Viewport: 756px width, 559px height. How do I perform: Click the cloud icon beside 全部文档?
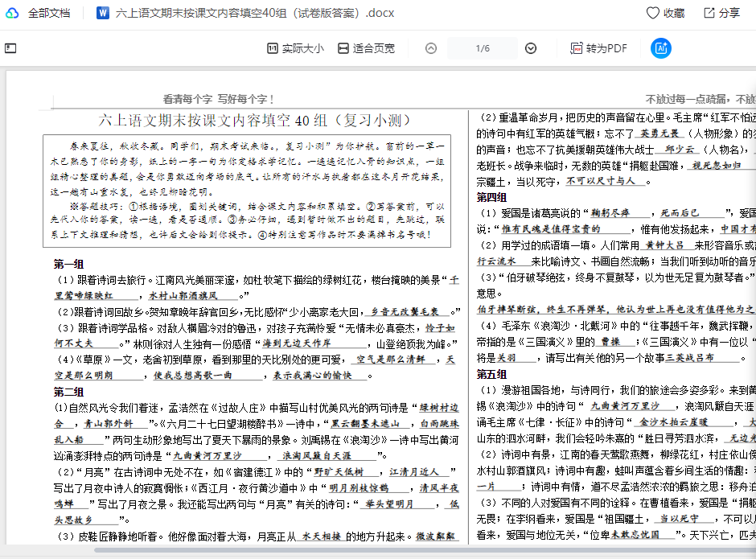[10, 13]
